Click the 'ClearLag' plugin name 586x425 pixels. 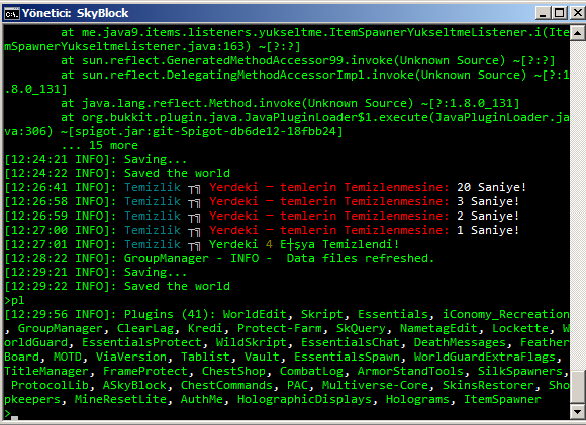(x=145, y=329)
